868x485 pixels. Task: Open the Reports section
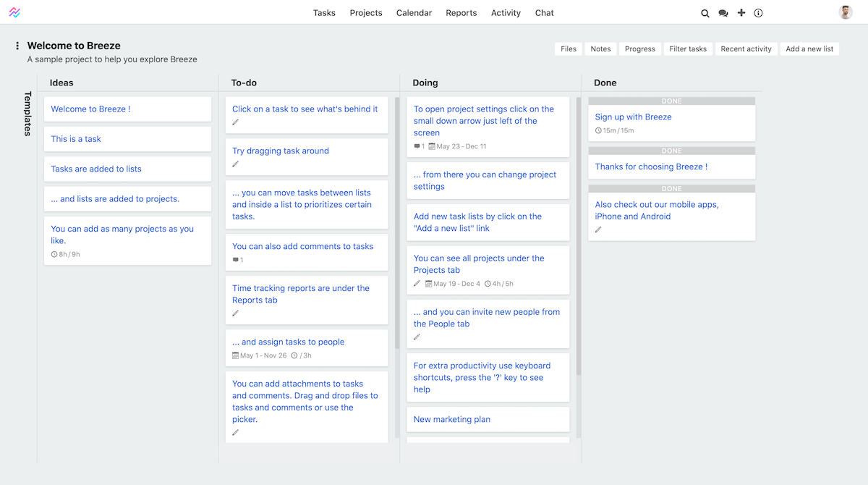point(461,13)
